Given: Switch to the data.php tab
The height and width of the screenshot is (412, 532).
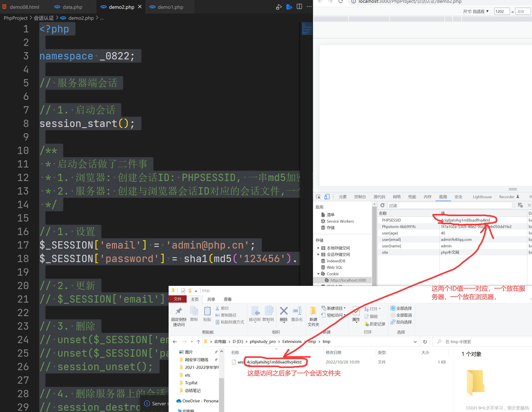Looking at the screenshot, I should pos(72,7).
